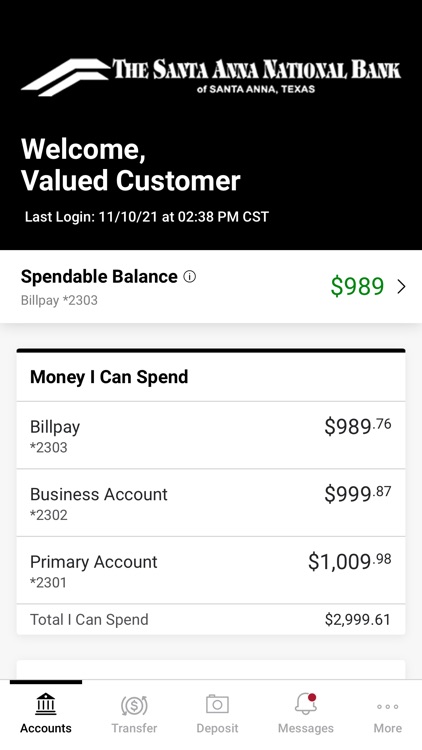Tap the Last Login timestamp text
This screenshot has width=422, height=750.
point(147,217)
